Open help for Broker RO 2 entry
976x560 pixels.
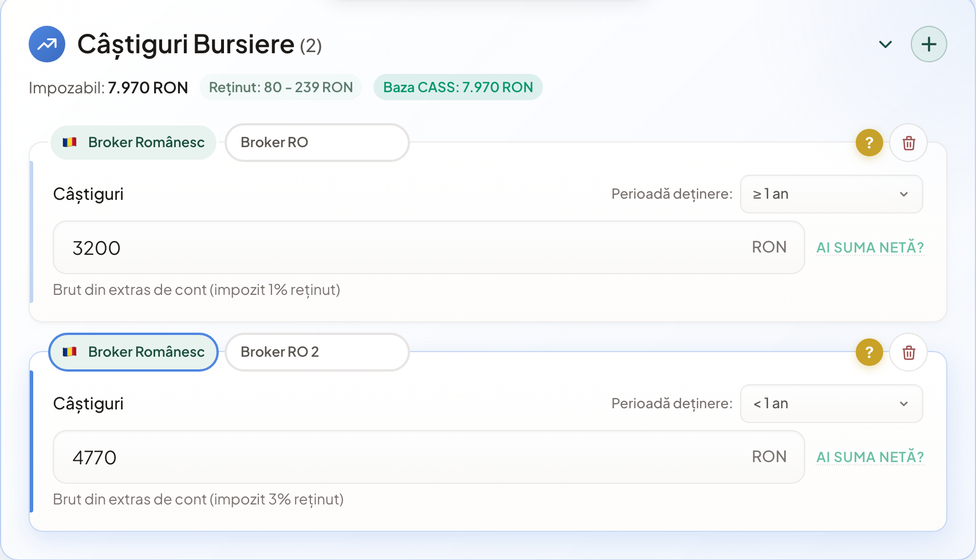click(869, 352)
